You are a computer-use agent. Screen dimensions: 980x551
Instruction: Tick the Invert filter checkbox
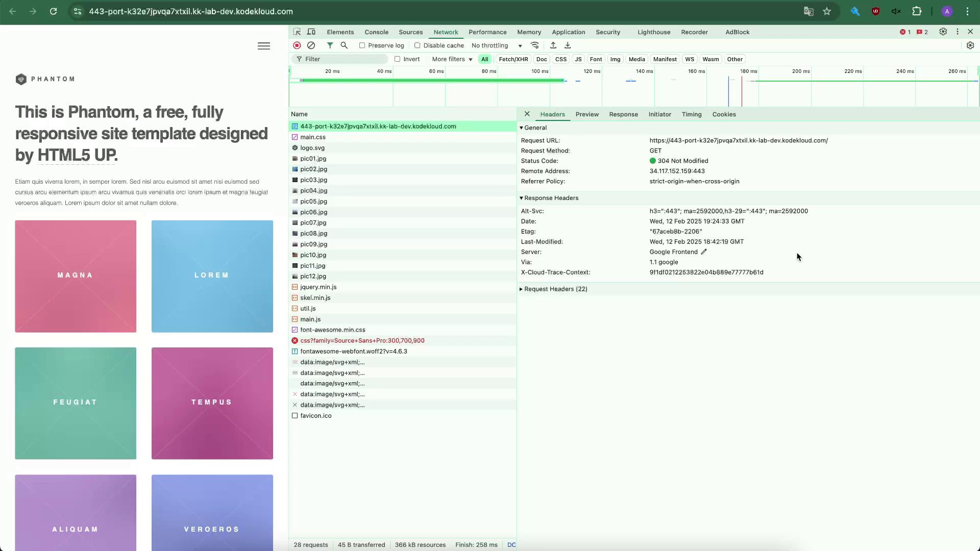tap(397, 59)
